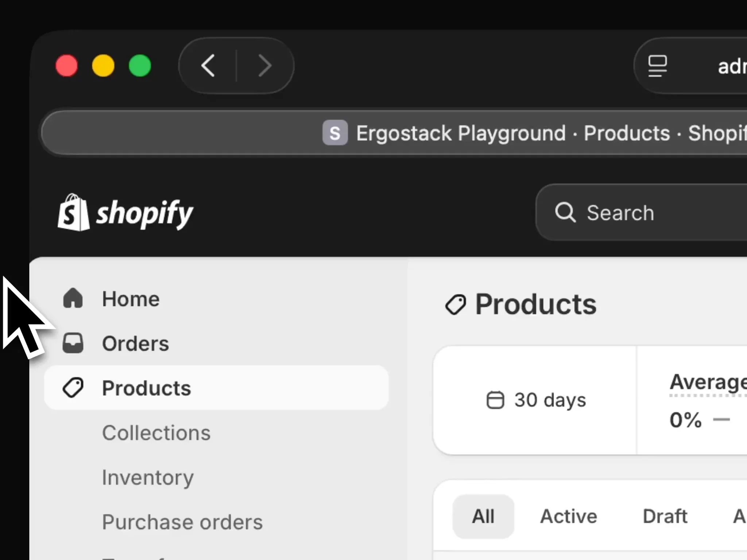Click the magnifier icon in search bar
The width and height of the screenshot is (747, 560).
click(565, 213)
